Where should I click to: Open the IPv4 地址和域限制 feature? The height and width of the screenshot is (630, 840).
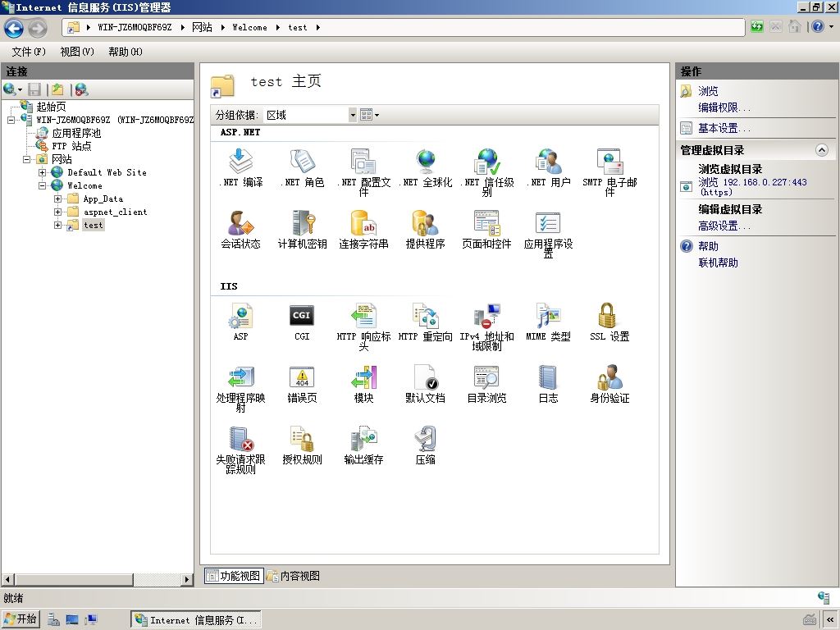(x=487, y=326)
